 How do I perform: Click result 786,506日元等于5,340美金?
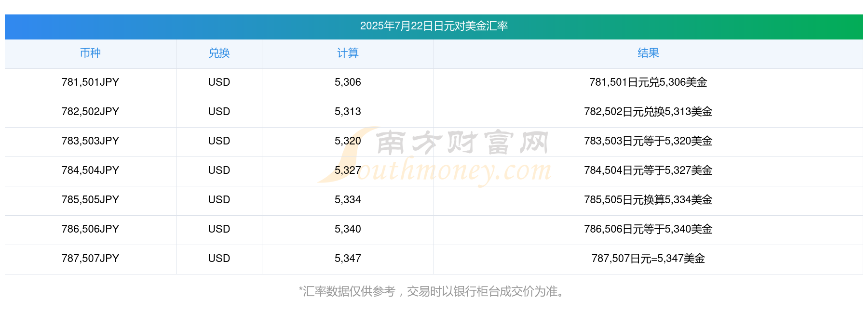click(x=648, y=229)
